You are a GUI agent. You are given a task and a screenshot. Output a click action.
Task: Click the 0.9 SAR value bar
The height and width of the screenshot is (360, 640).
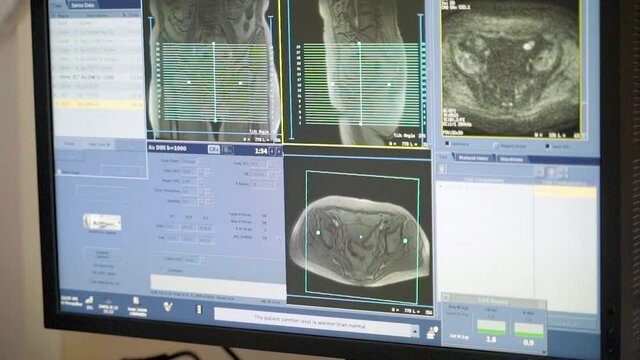pos(529,330)
